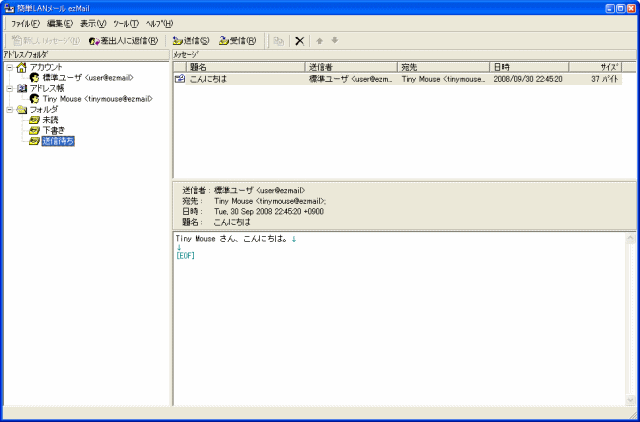Collapse the アドレス帳 tree node
This screenshot has width=640, height=422.
pos(8,87)
